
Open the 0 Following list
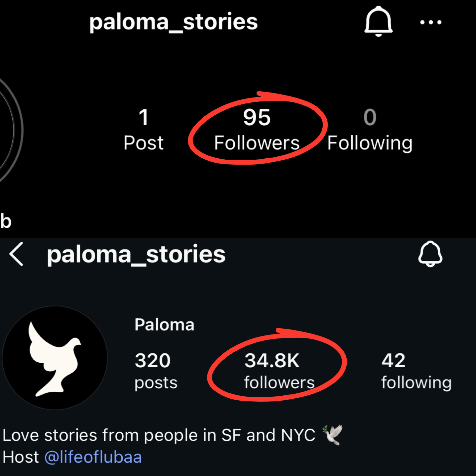tap(370, 130)
